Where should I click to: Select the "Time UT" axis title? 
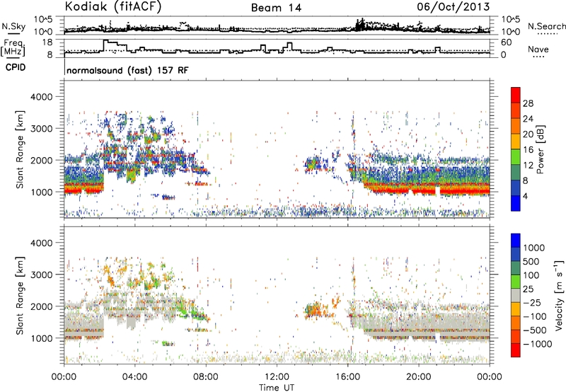277,388
